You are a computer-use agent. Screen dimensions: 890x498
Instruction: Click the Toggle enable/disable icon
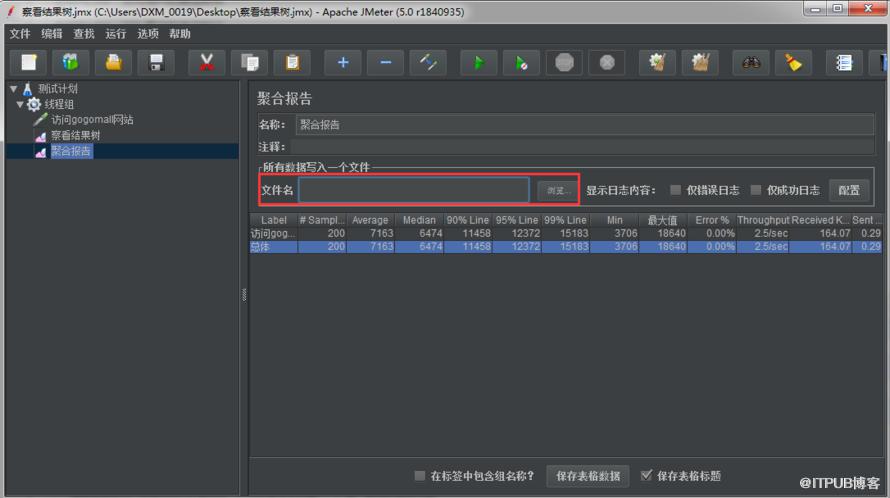[428, 62]
